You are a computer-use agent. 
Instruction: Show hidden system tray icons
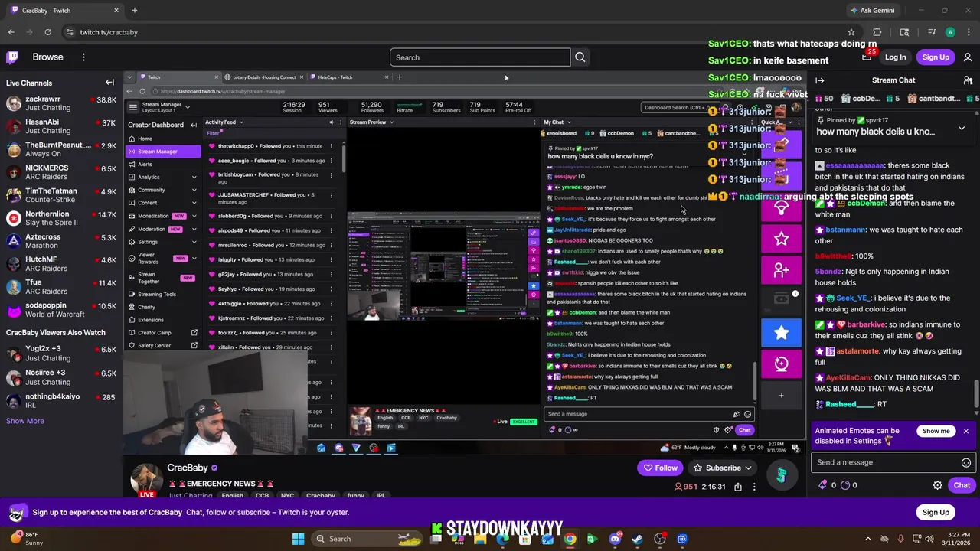click(x=867, y=539)
